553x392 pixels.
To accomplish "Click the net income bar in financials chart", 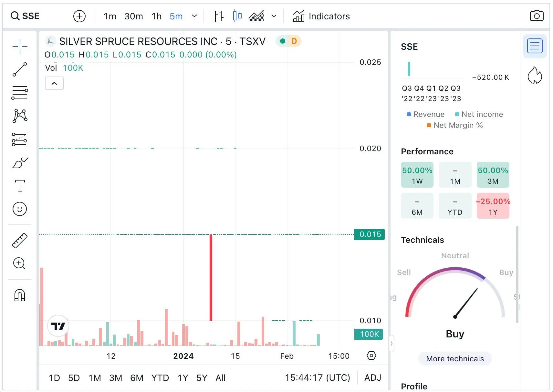I will pos(409,69).
